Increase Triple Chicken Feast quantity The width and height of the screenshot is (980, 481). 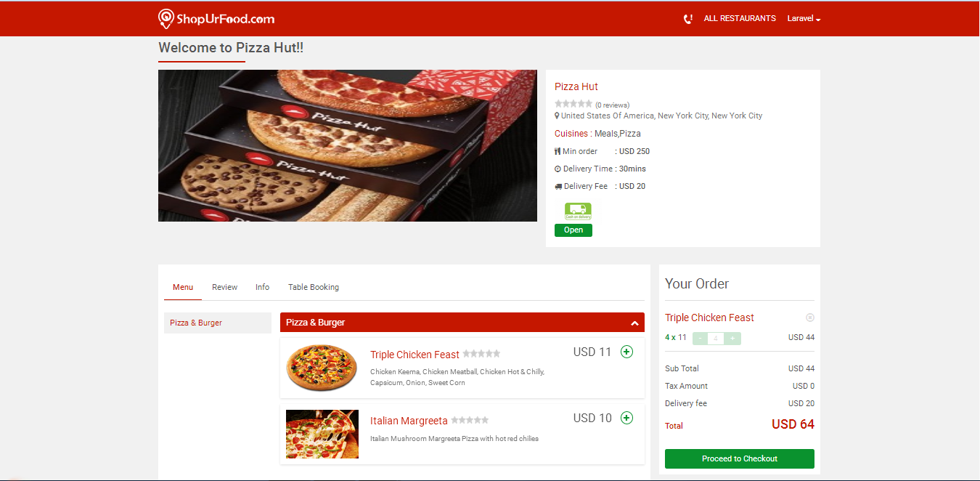(732, 338)
